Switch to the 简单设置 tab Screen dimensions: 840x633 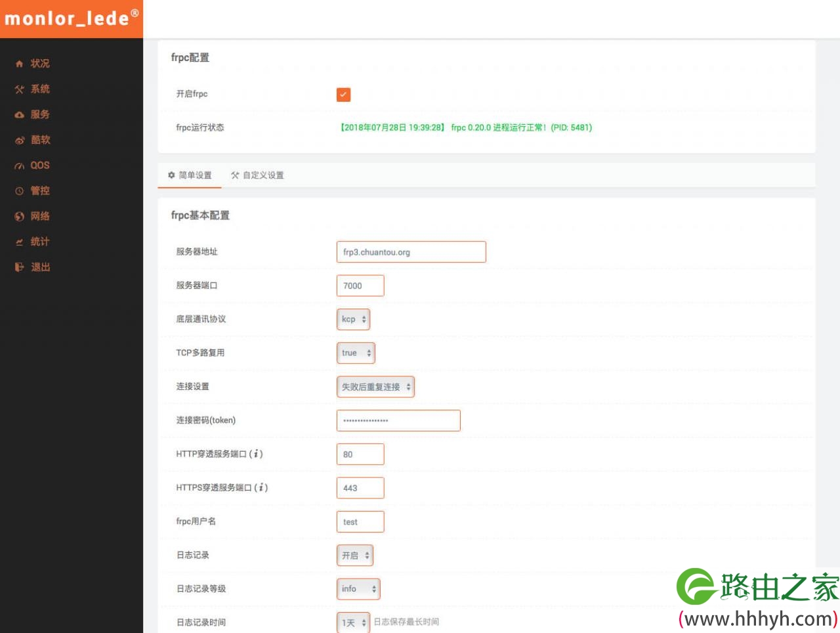coord(190,175)
